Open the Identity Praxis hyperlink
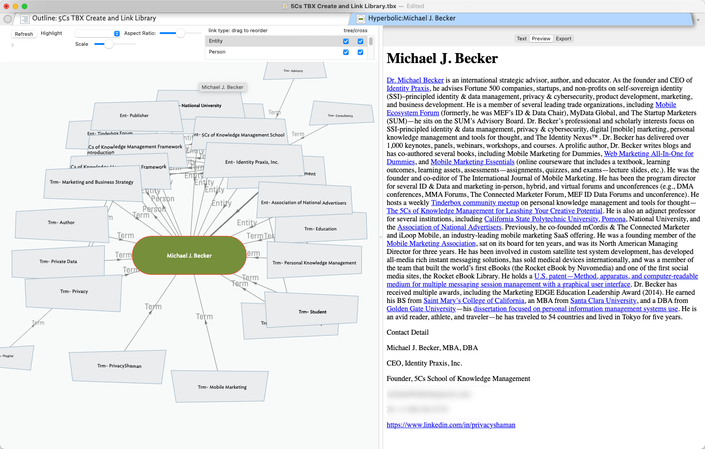 (x=408, y=89)
